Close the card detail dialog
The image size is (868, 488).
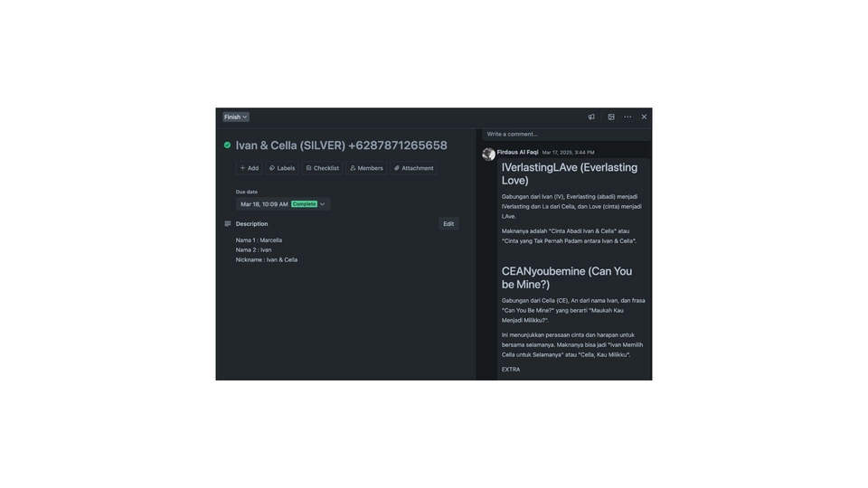[644, 117]
